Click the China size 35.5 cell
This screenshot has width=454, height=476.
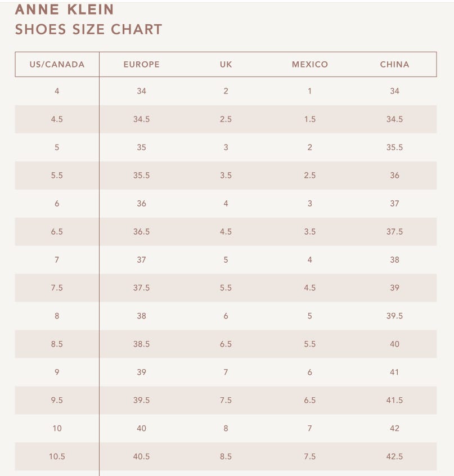(x=394, y=147)
